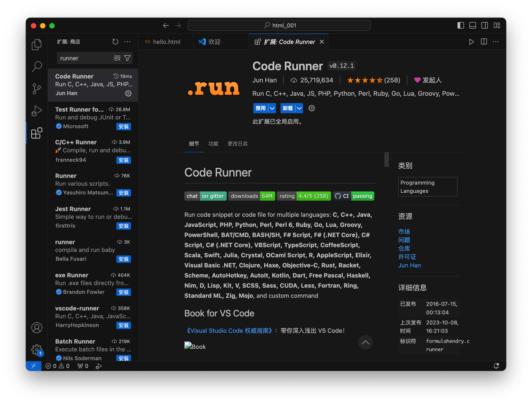
Task: Install the exe Runner extension
Action: 123,292
